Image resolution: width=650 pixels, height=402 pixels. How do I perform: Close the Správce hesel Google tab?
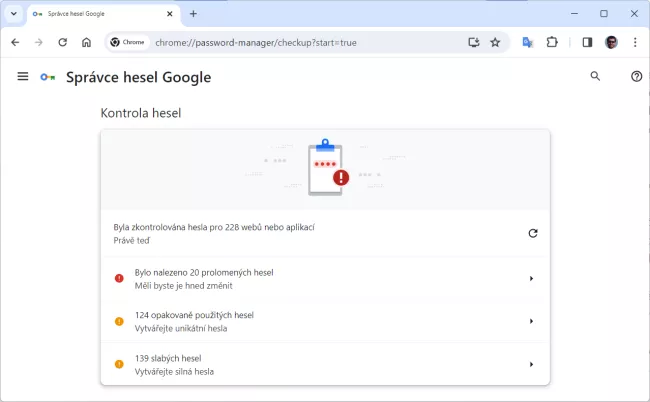click(168, 14)
